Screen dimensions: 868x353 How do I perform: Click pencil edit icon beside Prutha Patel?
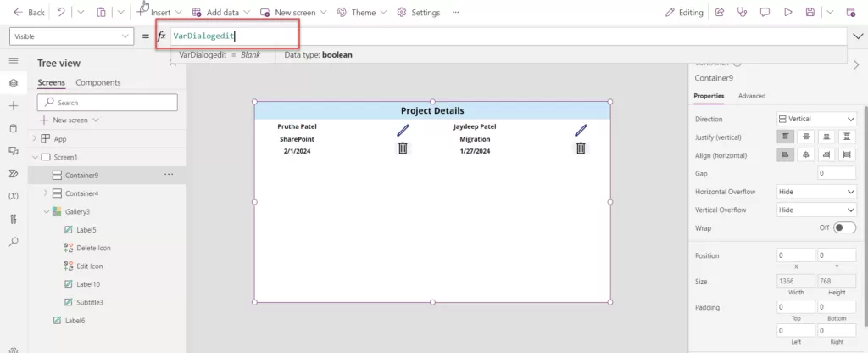coord(403,131)
